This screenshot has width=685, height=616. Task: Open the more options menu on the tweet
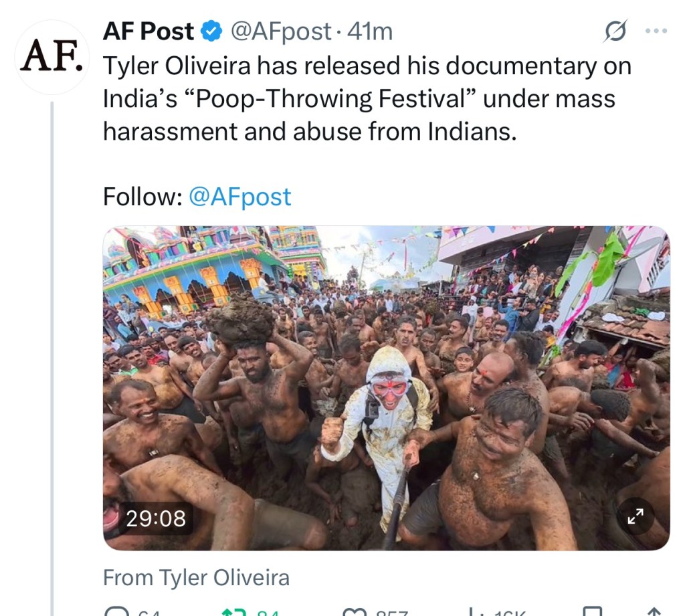pos(656,30)
